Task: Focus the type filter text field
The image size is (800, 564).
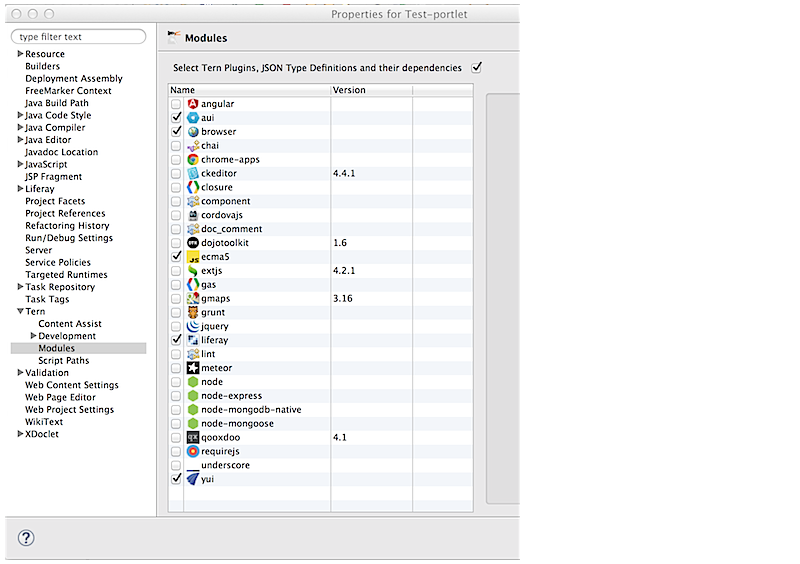Action: (x=79, y=37)
